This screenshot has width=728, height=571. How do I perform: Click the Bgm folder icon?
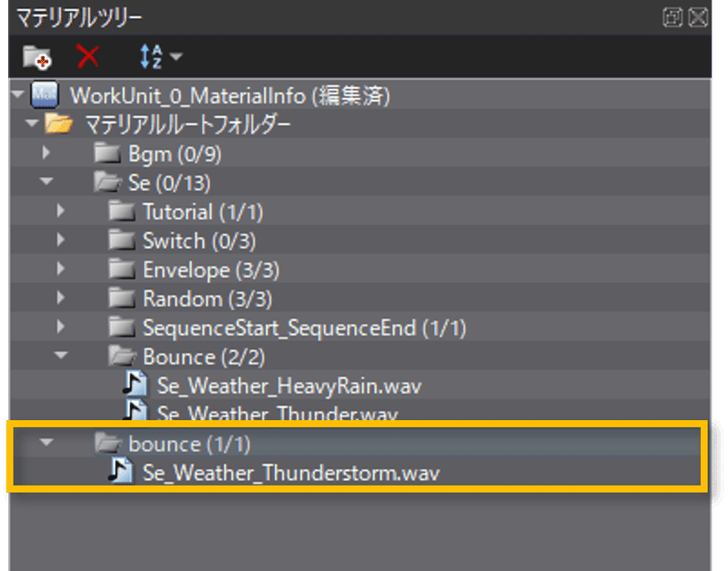coord(107,153)
